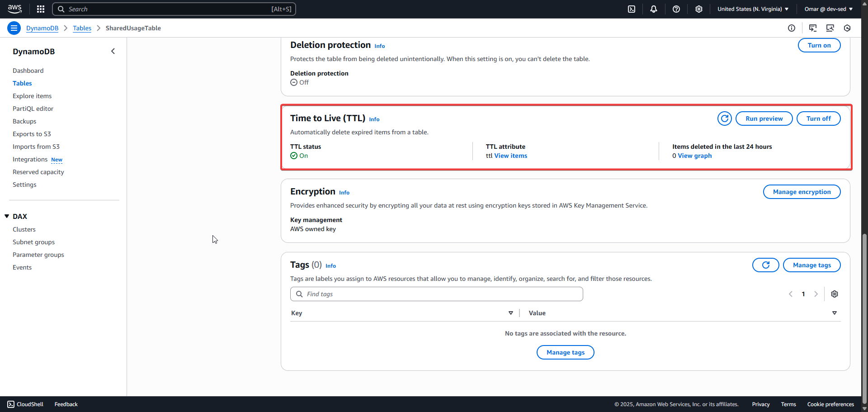Screen dimensions: 868x412
Task: Select Tables in the sidebar
Action: tap(22, 83)
